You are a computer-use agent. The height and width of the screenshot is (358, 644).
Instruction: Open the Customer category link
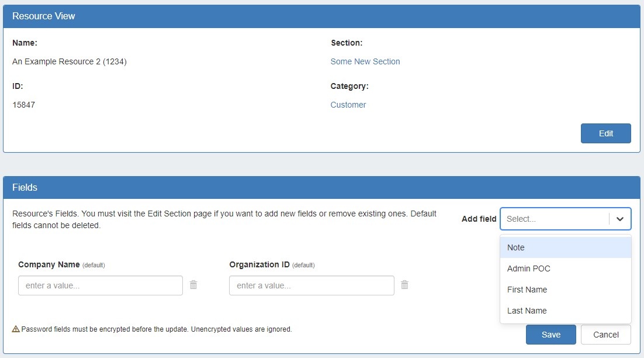click(x=348, y=105)
